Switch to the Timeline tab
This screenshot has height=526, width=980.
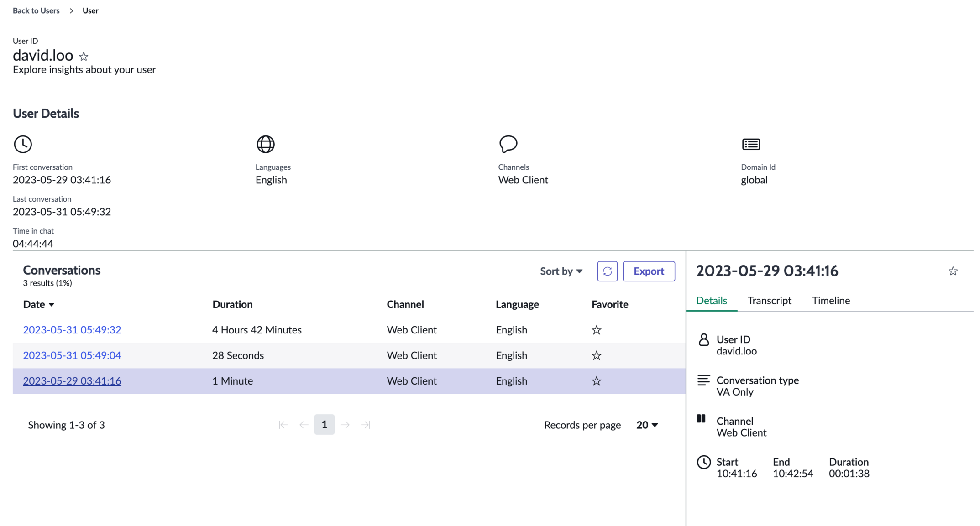[831, 301]
